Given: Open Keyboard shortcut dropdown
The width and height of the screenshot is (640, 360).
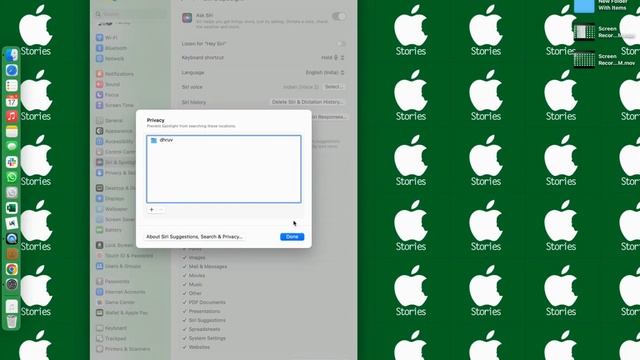Looking at the screenshot, I should click(x=333, y=58).
